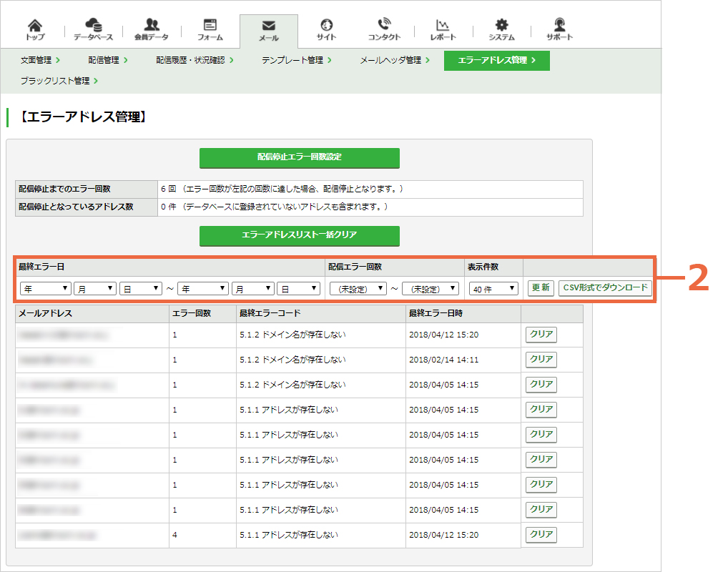This screenshot has width=728, height=572.
Task: Click エラーアドレスリスト一括クリア button
Action: click(300, 235)
